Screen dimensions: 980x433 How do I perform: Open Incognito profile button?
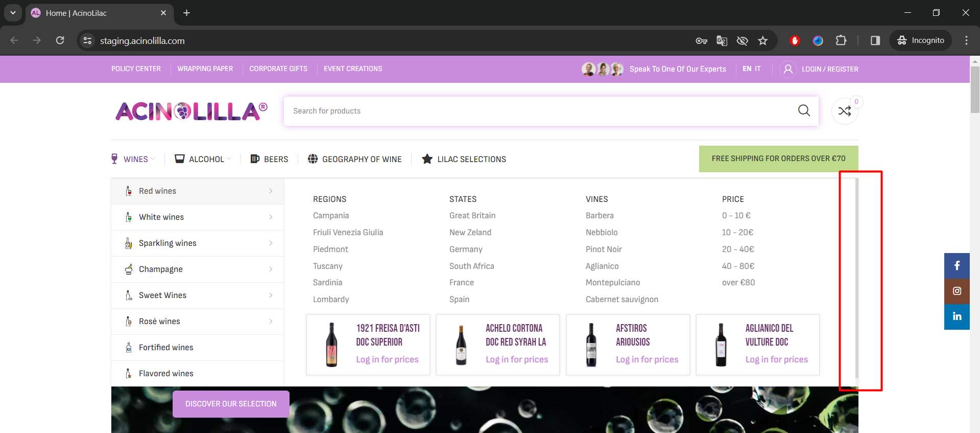click(921, 40)
